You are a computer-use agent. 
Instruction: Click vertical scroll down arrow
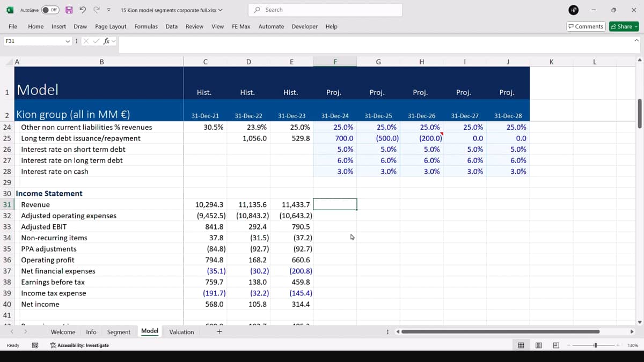click(639, 322)
